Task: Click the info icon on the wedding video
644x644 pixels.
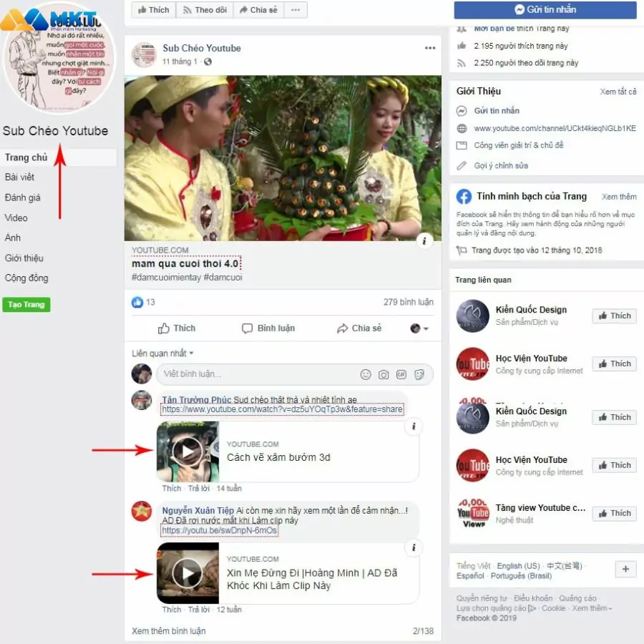Action: tap(424, 240)
